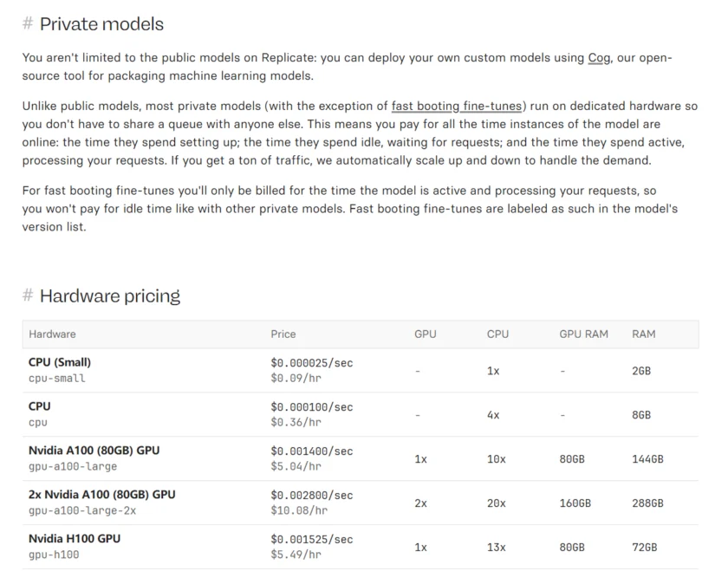Click the anchor icon beside Hardware pricing heading
Screen dimensions: 728x571
[x=26, y=295]
